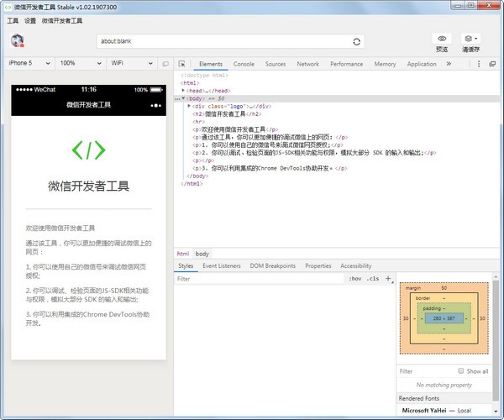This screenshot has height=420, width=504.
Task: Enable the Show all checkbox
Action: coord(461,370)
